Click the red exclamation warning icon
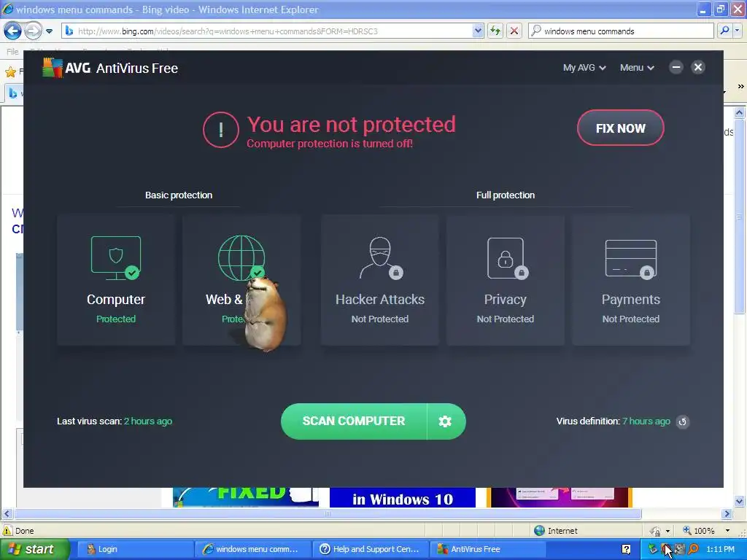The height and width of the screenshot is (560, 747). [x=220, y=130]
